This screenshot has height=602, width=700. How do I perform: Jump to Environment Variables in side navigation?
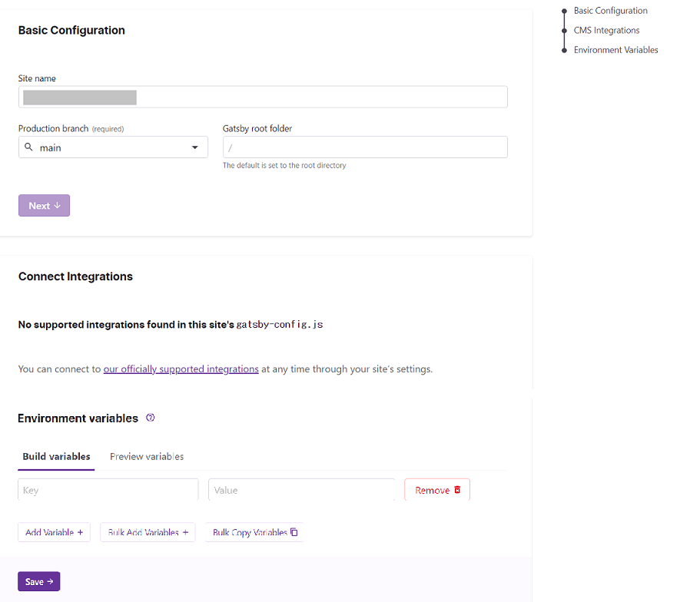[x=615, y=50]
